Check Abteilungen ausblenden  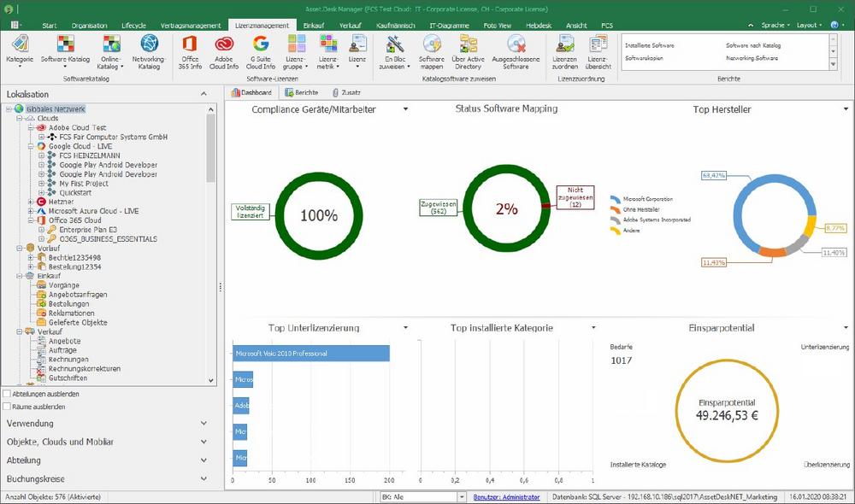(7, 394)
